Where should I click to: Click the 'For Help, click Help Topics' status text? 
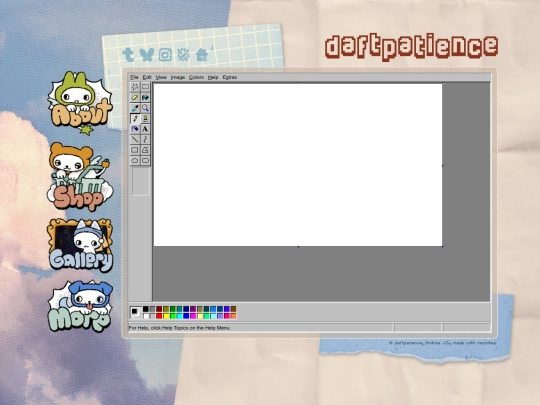click(179, 328)
